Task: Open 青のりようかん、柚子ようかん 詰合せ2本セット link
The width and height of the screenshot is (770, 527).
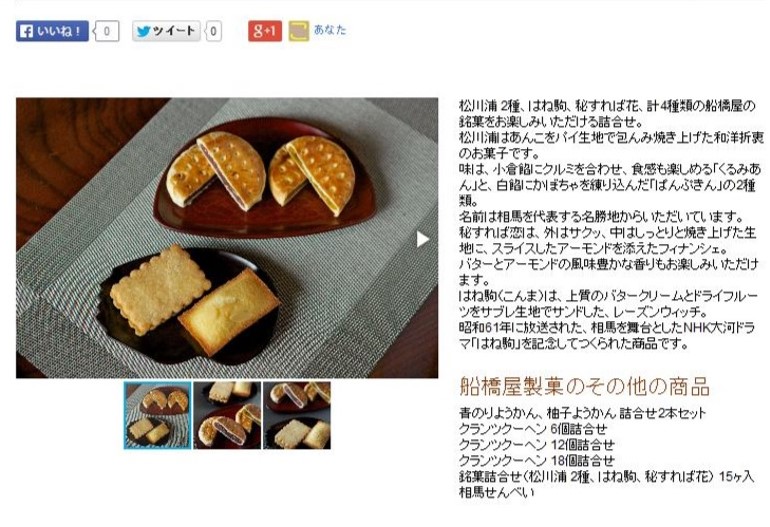Action: pyautogui.click(x=582, y=413)
